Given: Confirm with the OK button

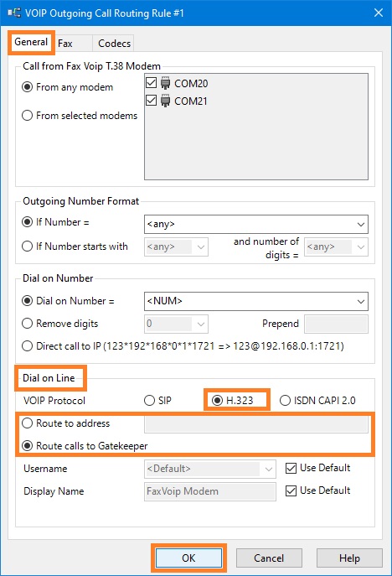Looking at the screenshot, I should [188, 558].
